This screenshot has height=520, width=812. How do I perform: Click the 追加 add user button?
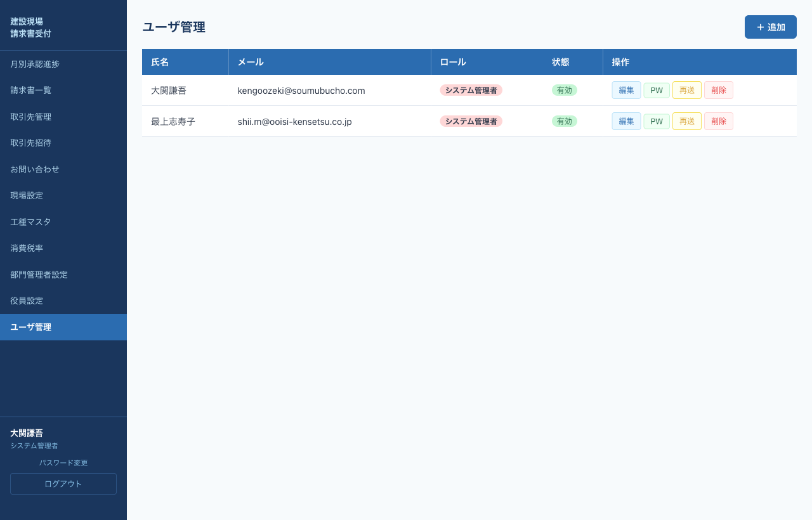(770, 27)
